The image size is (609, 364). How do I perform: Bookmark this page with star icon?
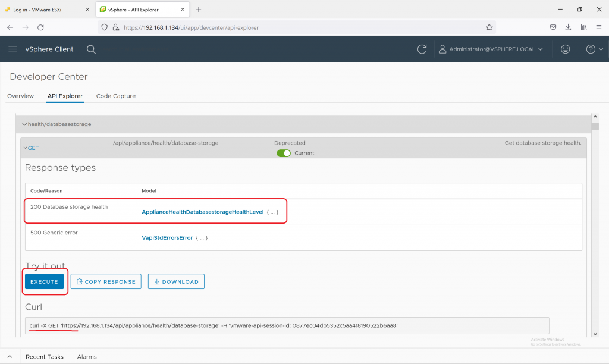coord(489,27)
